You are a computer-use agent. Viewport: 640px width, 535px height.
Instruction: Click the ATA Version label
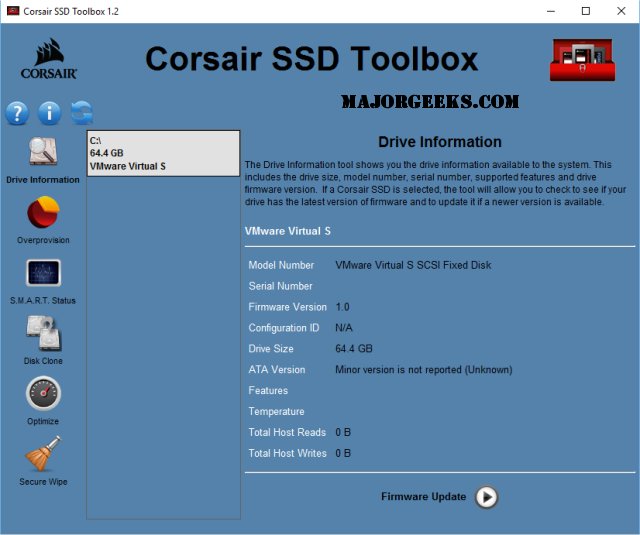[x=277, y=370]
